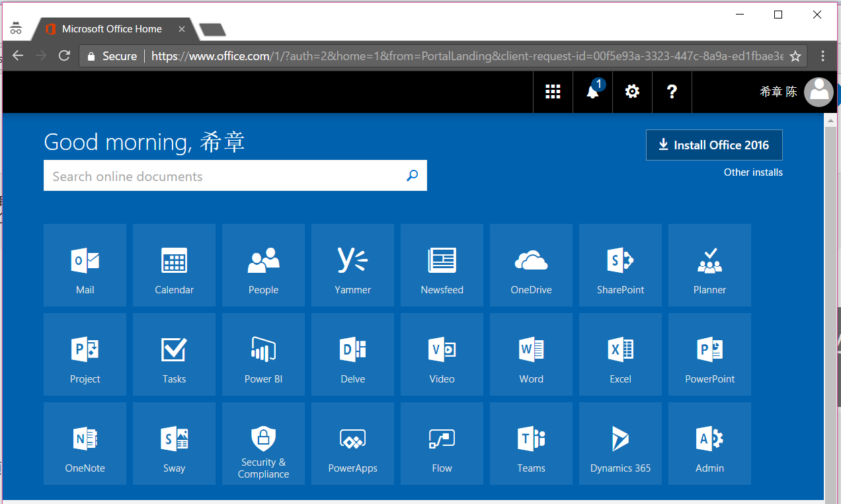This screenshot has height=504, width=841.
Task: Show notifications via the bell icon
Action: tap(592, 92)
